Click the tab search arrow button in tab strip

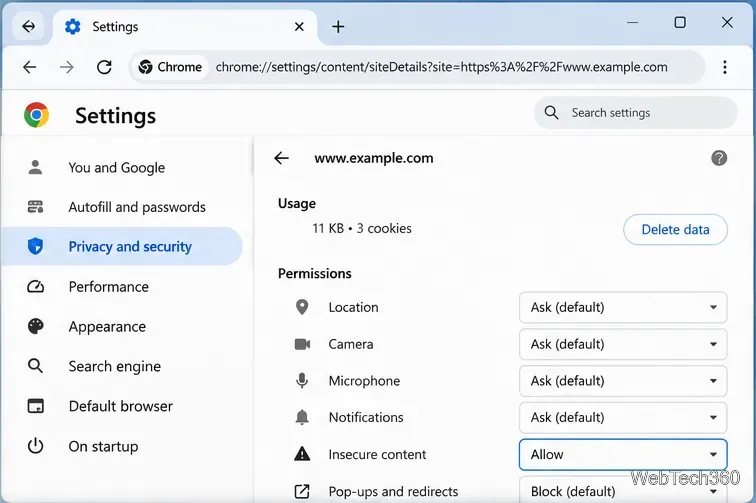tap(29, 26)
